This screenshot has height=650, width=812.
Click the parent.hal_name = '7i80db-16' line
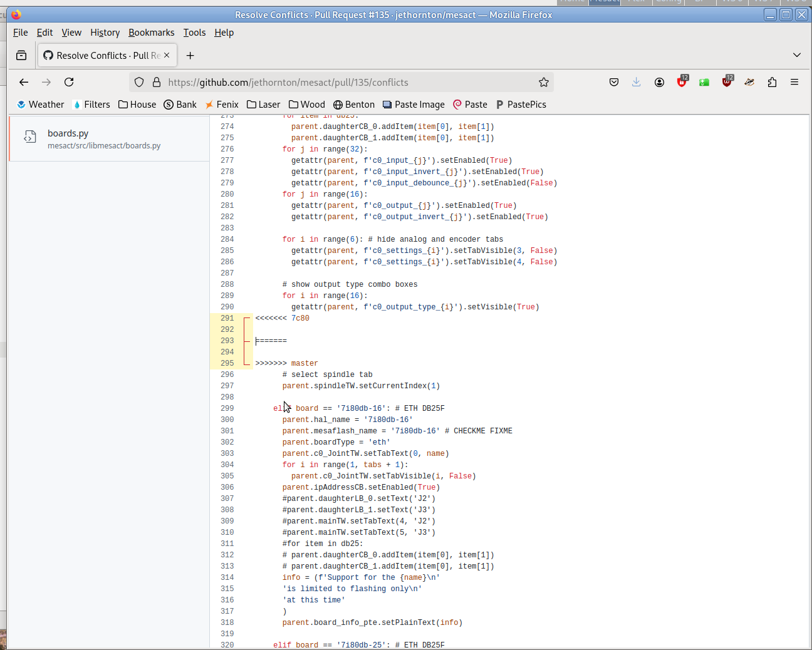(348, 420)
